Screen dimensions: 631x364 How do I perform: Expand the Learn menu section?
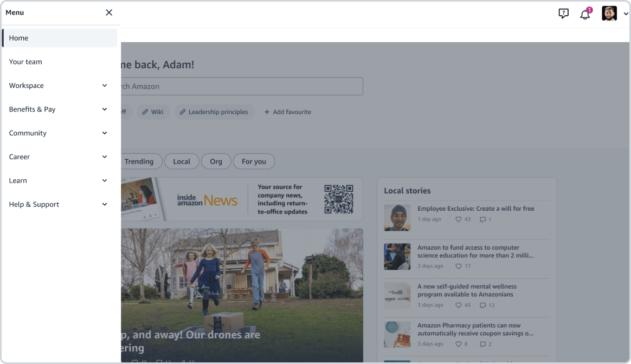[x=60, y=180]
